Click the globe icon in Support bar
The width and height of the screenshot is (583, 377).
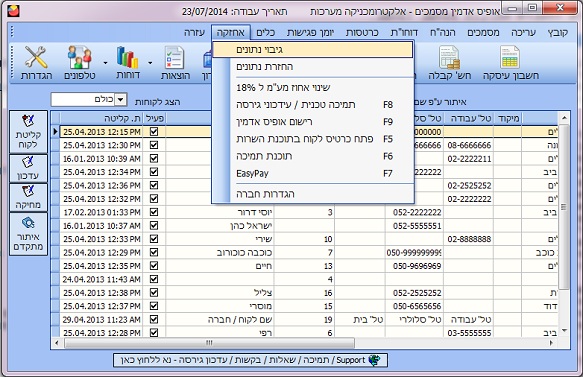(x=374, y=360)
